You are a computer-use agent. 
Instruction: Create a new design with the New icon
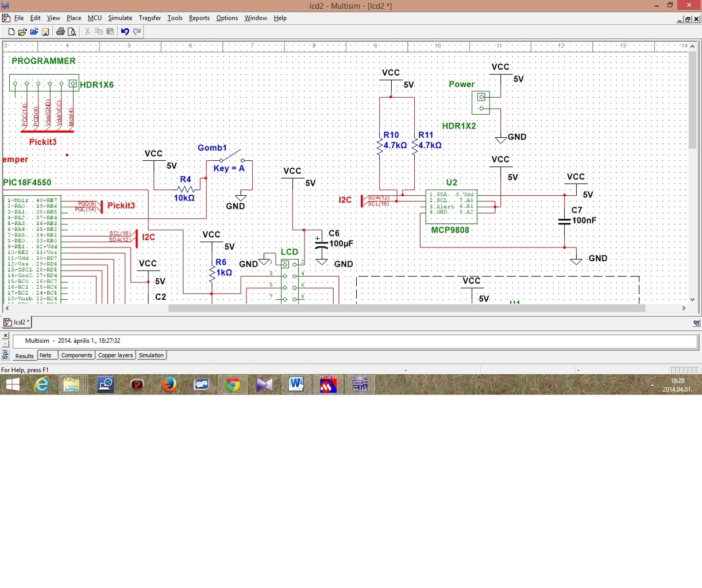(11, 32)
